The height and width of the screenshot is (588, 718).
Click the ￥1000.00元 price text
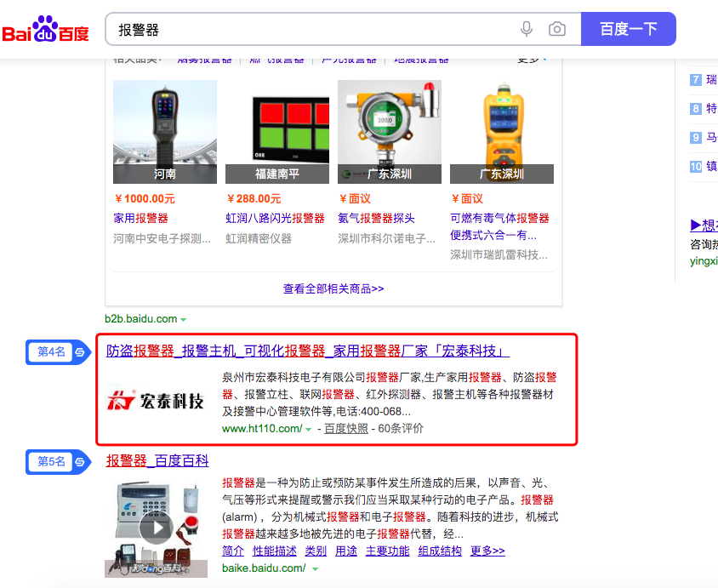pyautogui.click(x=145, y=198)
